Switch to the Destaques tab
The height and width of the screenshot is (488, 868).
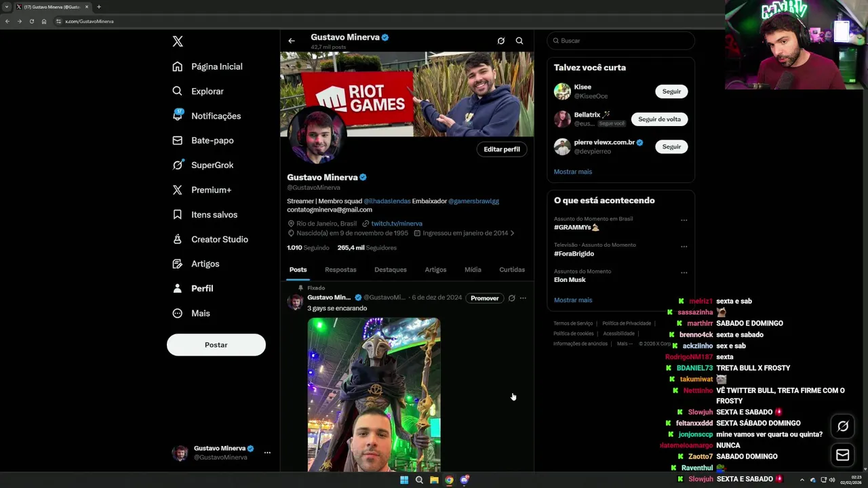(x=391, y=270)
